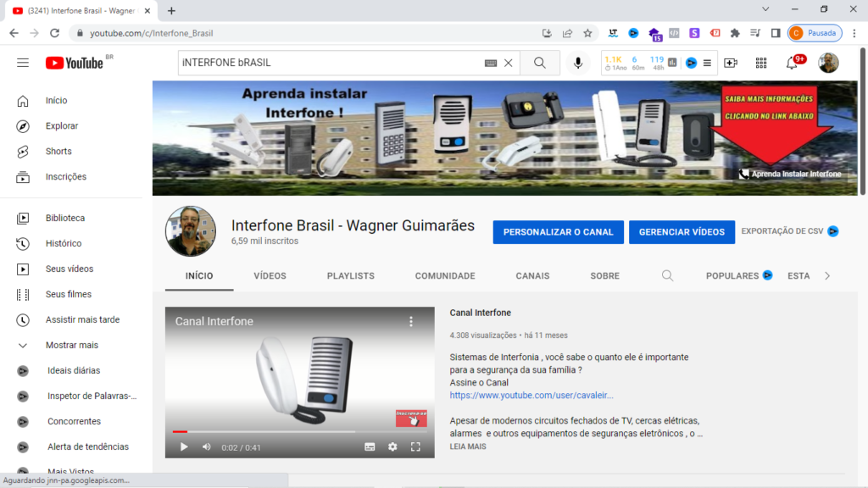Screen dimensions: 868x488
Task: Click the Inscreva-se subscribe overlay on video
Action: pyautogui.click(x=411, y=419)
